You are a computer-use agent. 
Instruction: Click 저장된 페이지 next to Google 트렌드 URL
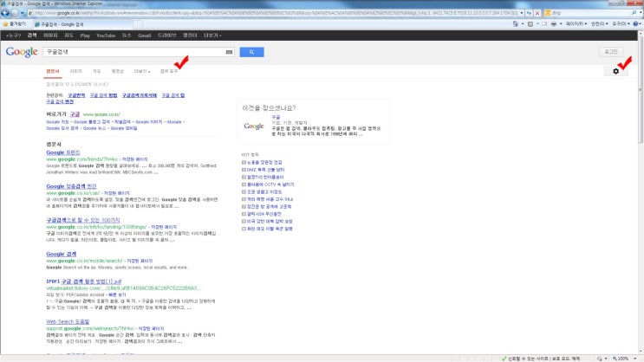135,159
